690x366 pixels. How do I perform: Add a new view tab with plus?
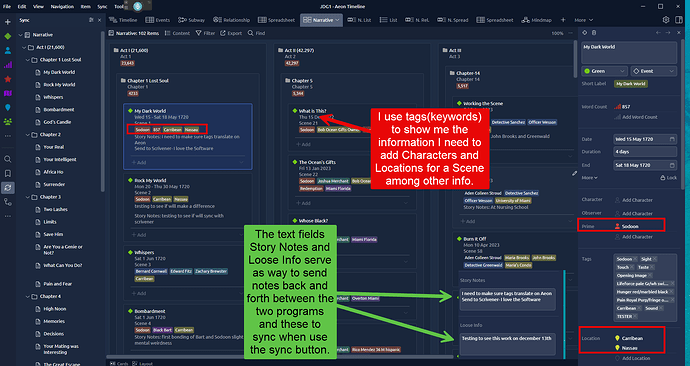click(563, 20)
